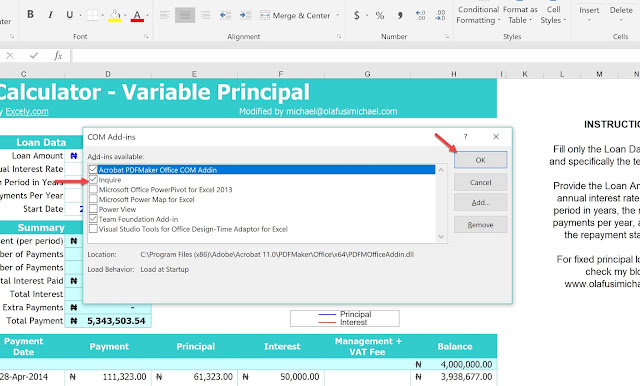Apply Comma Style icon
The image size is (640, 386).
tap(400, 16)
